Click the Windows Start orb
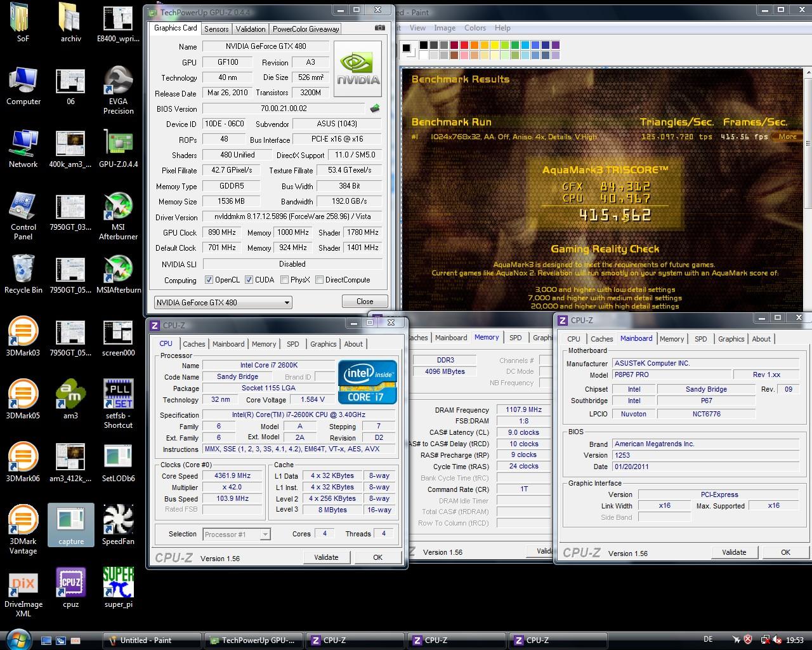The image size is (812, 650). [x=17, y=639]
